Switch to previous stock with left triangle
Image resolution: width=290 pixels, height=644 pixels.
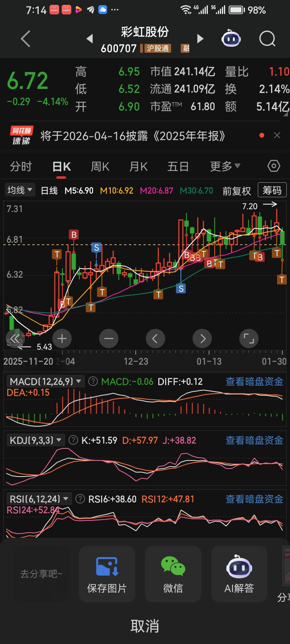90,39
